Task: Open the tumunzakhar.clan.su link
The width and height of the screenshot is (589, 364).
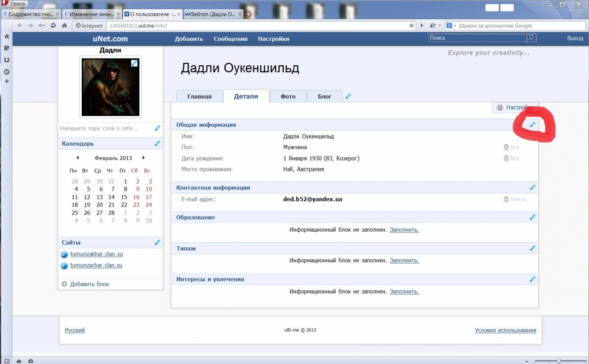Action: pos(97,254)
